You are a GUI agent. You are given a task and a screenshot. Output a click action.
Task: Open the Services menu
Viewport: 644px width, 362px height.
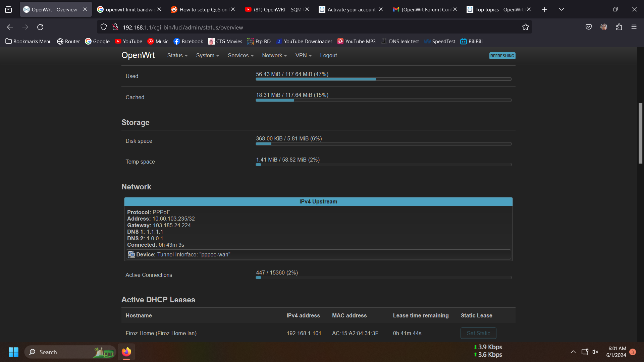click(240, 55)
